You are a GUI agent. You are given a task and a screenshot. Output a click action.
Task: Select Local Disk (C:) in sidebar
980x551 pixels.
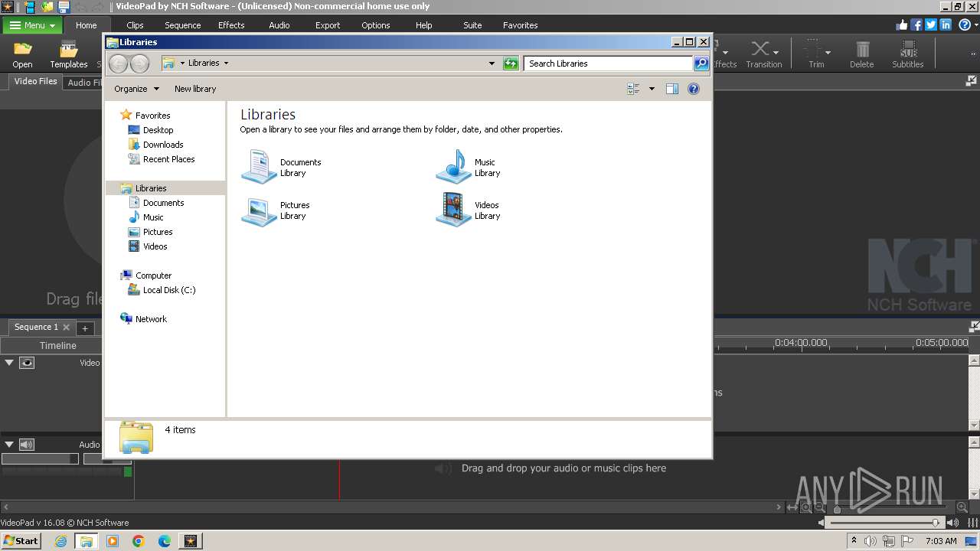(169, 290)
